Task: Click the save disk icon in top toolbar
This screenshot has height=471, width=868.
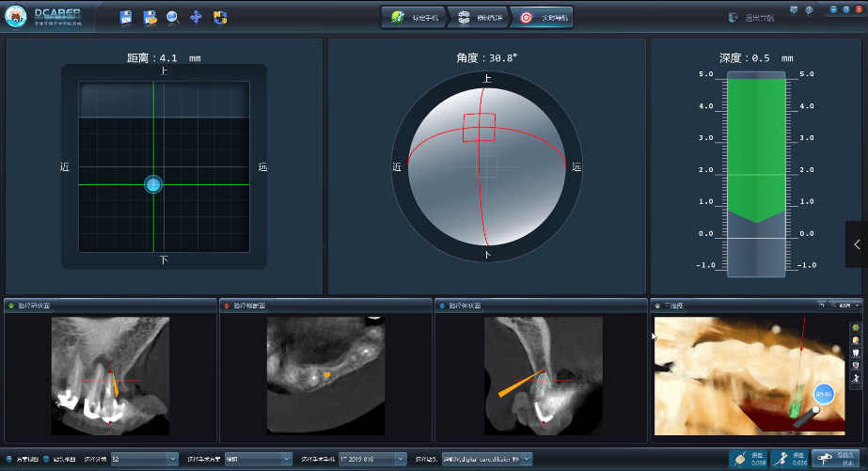Action: (126, 17)
